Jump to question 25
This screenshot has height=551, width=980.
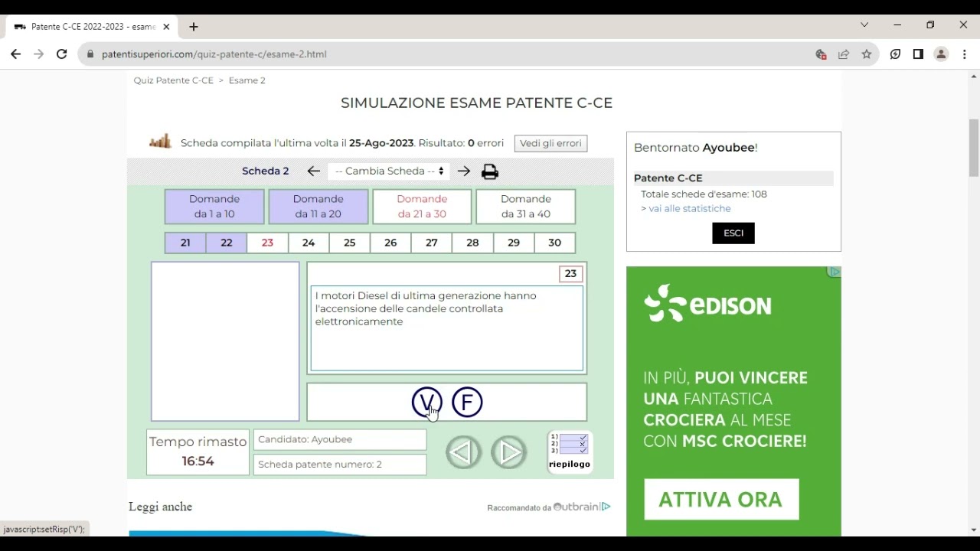(x=350, y=243)
